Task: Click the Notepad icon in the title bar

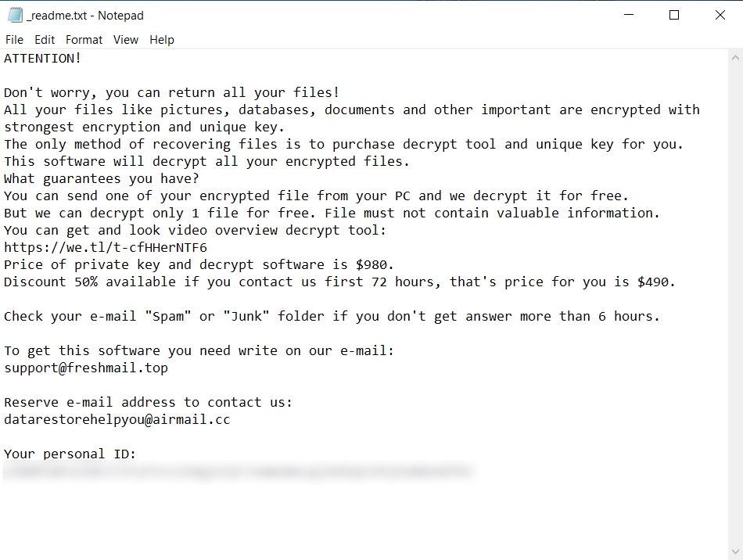Action: tap(15, 15)
